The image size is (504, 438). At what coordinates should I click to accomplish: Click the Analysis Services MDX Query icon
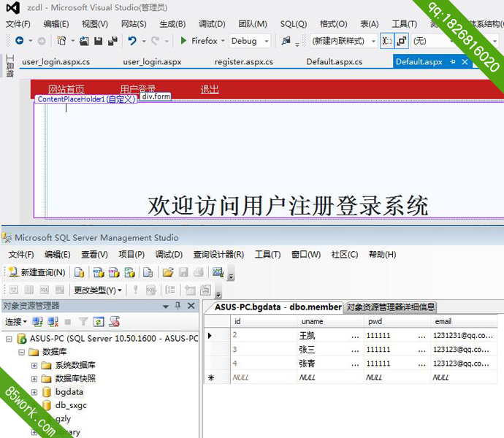tap(99, 272)
